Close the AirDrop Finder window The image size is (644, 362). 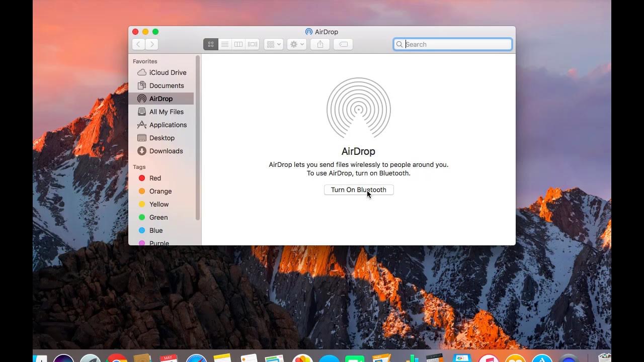point(135,32)
